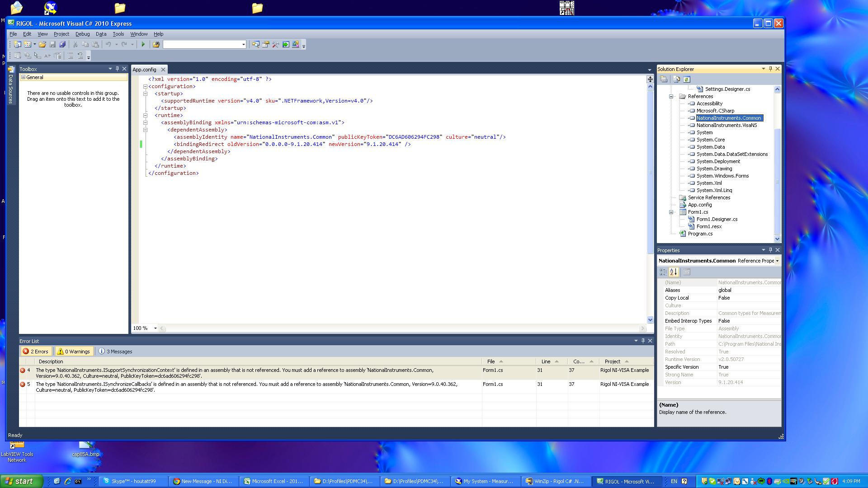Click the Windows Start button

[22, 481]
